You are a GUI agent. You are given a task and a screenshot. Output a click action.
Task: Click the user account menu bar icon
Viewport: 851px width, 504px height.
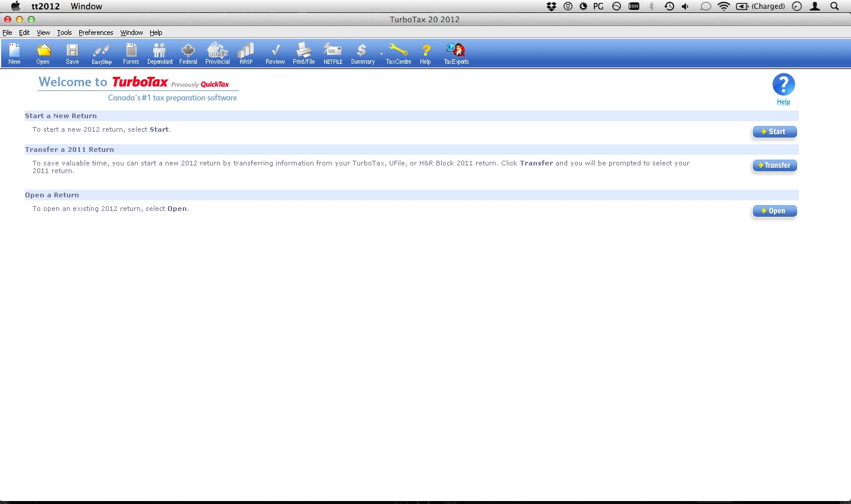pyautogui.click(x=815, y=6)
